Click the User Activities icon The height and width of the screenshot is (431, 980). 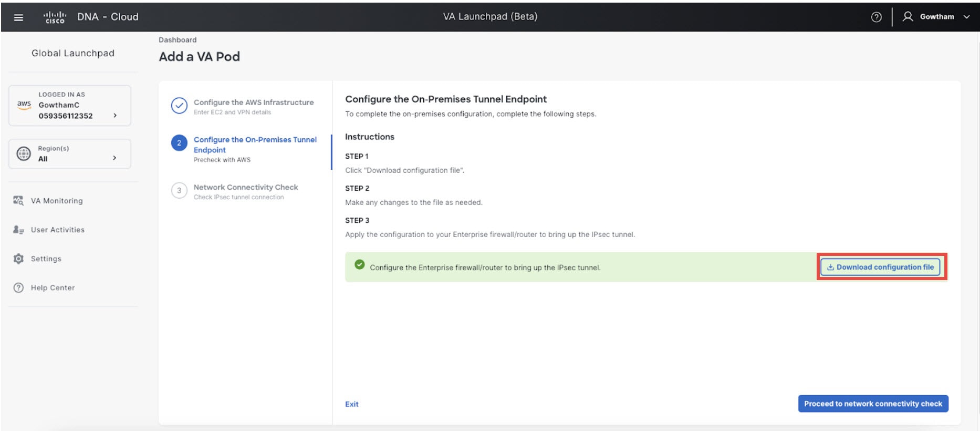(x=18, y=230)
